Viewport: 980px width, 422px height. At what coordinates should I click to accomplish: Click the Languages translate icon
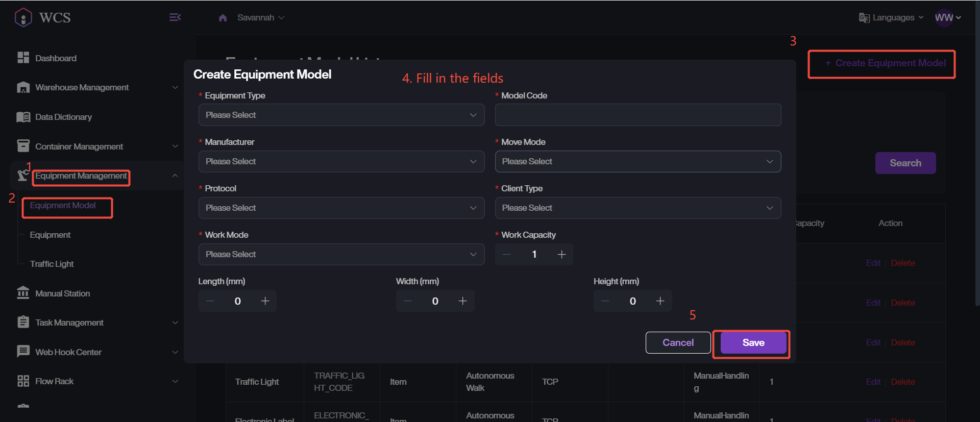(864, 18)
